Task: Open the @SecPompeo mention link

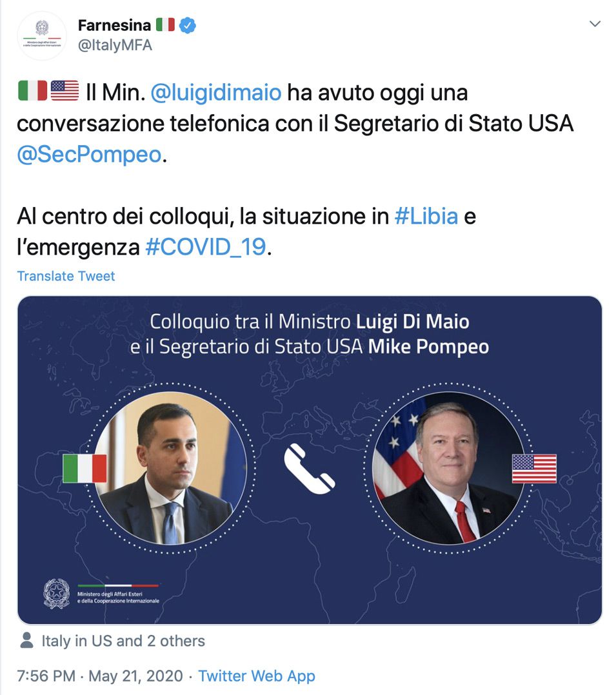Action: tap(89, 154)
